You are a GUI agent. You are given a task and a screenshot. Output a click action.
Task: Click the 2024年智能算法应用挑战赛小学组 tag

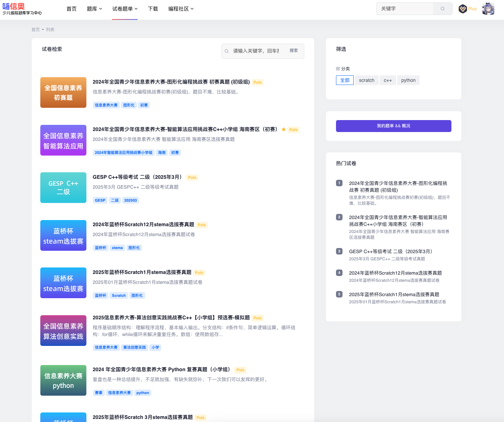click(x=124, y=152)
